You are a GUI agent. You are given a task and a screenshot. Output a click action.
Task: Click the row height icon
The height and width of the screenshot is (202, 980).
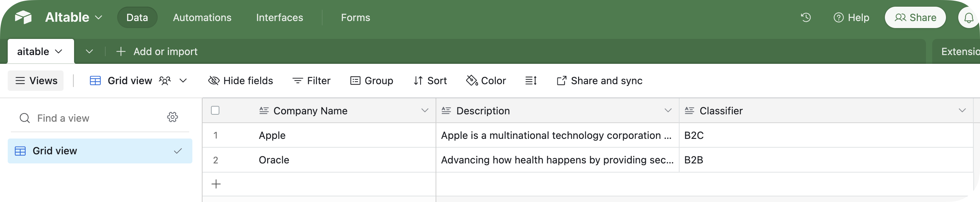[x=531, y=81]
